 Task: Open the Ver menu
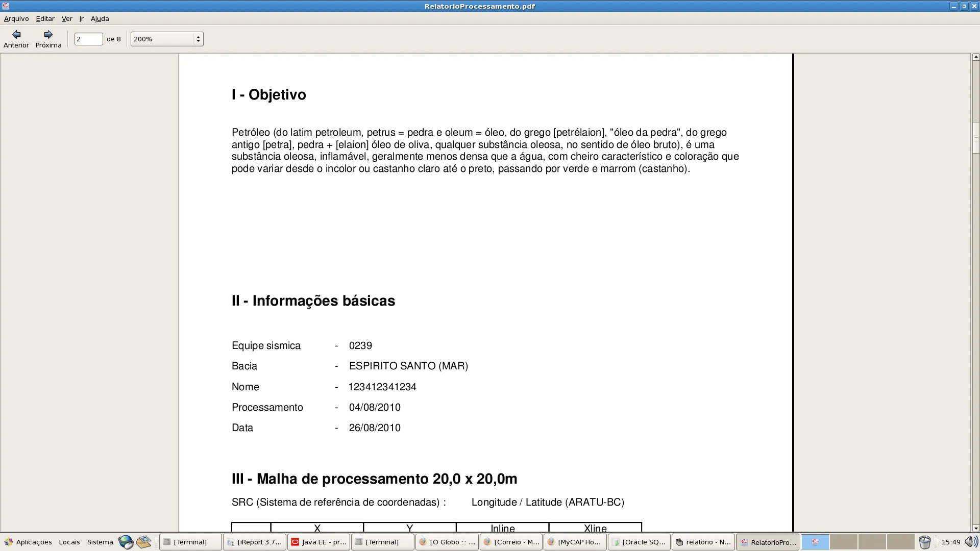tap(67, 18)
